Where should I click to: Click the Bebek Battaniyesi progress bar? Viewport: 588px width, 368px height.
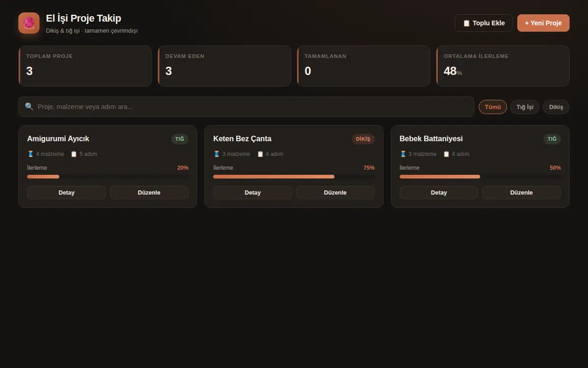480,177
